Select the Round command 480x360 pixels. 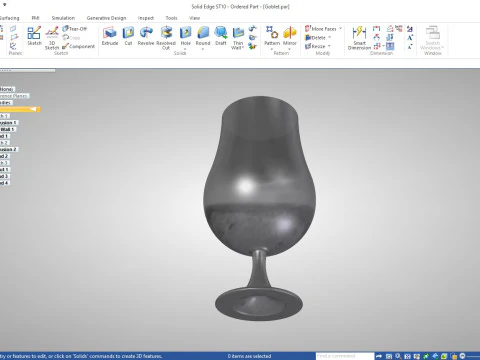point(203,36)
